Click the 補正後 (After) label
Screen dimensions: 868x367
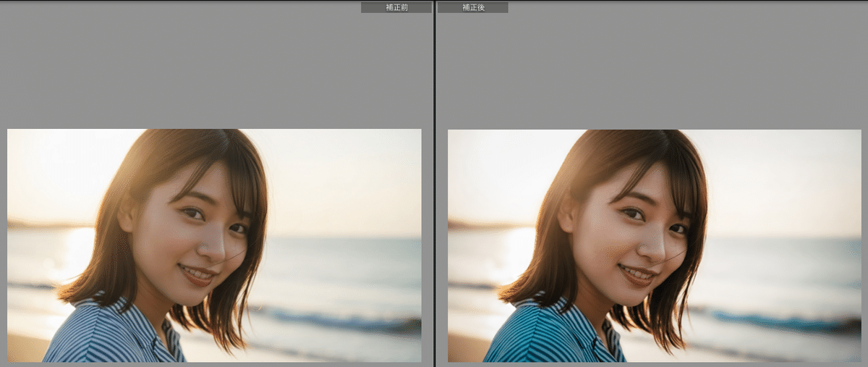coord(472,7)
